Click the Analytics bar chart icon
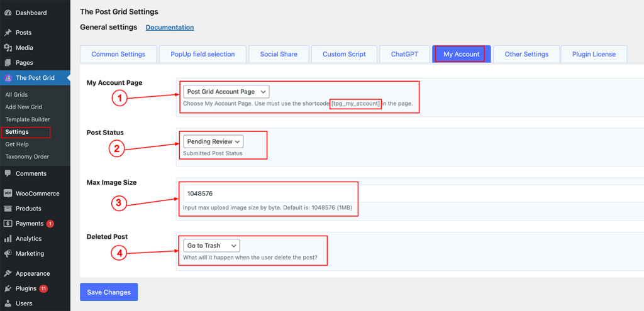 click(x=8, y=238)
